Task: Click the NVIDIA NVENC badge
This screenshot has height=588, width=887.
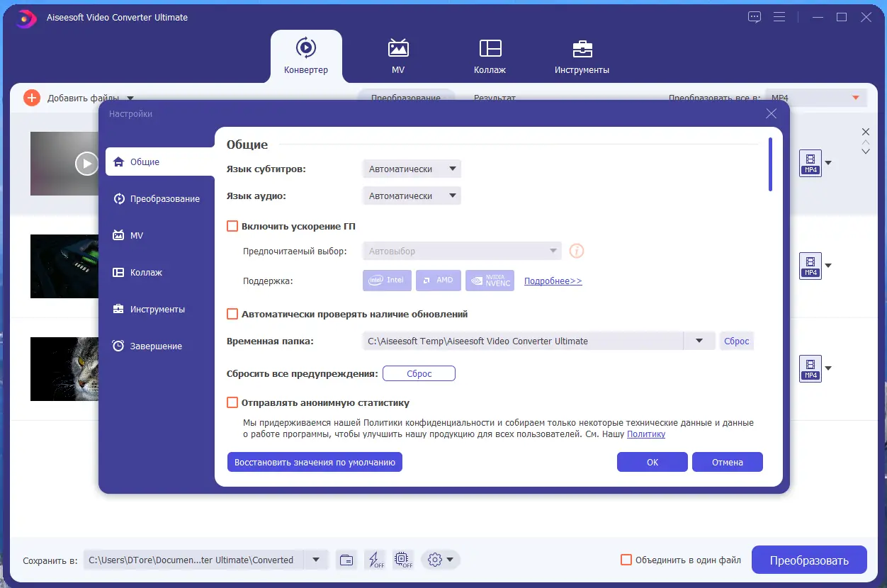Action: [490, 281]
